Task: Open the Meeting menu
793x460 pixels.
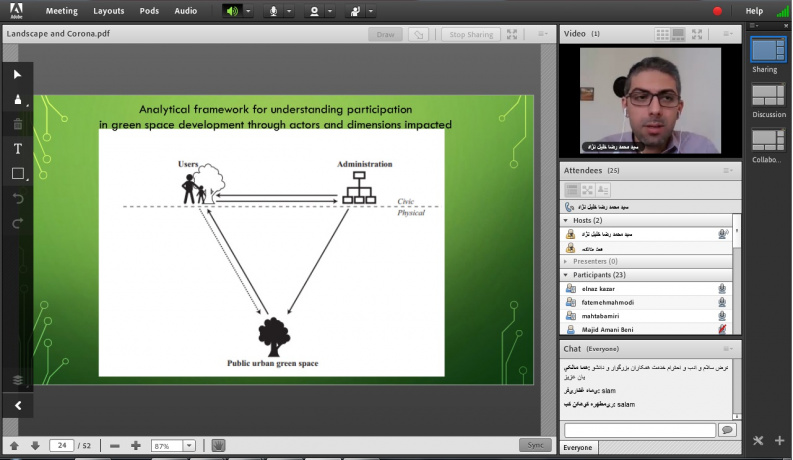Action: 61,11
